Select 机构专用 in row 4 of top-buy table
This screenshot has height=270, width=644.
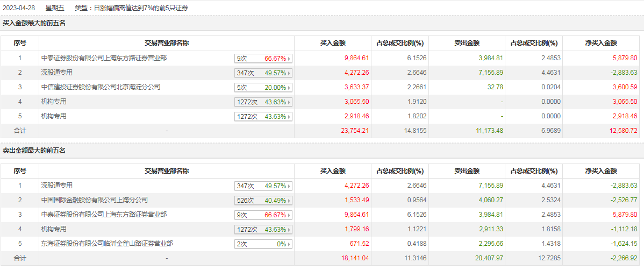pyautogui.click(x=54, y=102)
